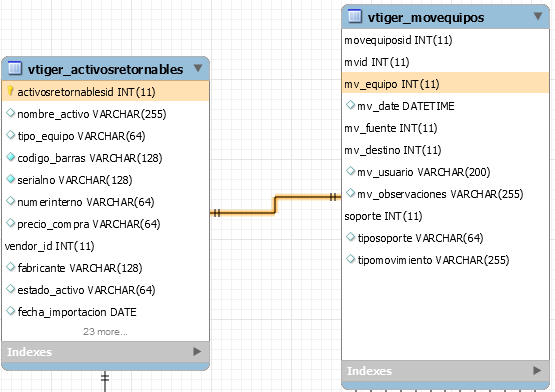Viewport: 555px width, 392px height.
Task: Click the diamond icon beside mv_usuario
Action: pos(350,171)
